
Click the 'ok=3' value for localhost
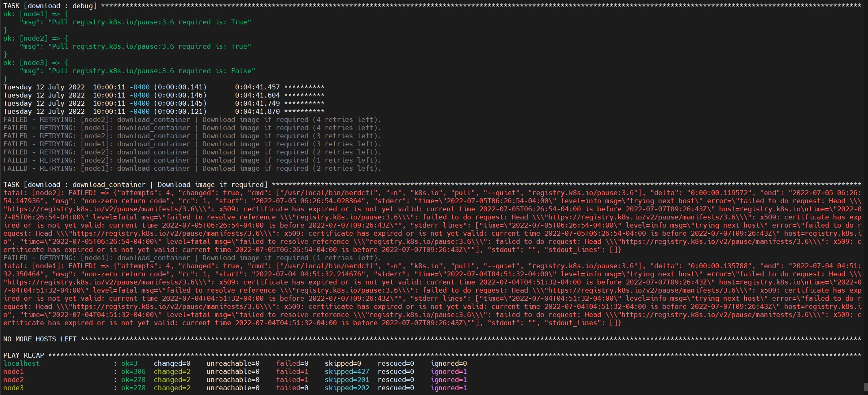[x=129, y=363]
